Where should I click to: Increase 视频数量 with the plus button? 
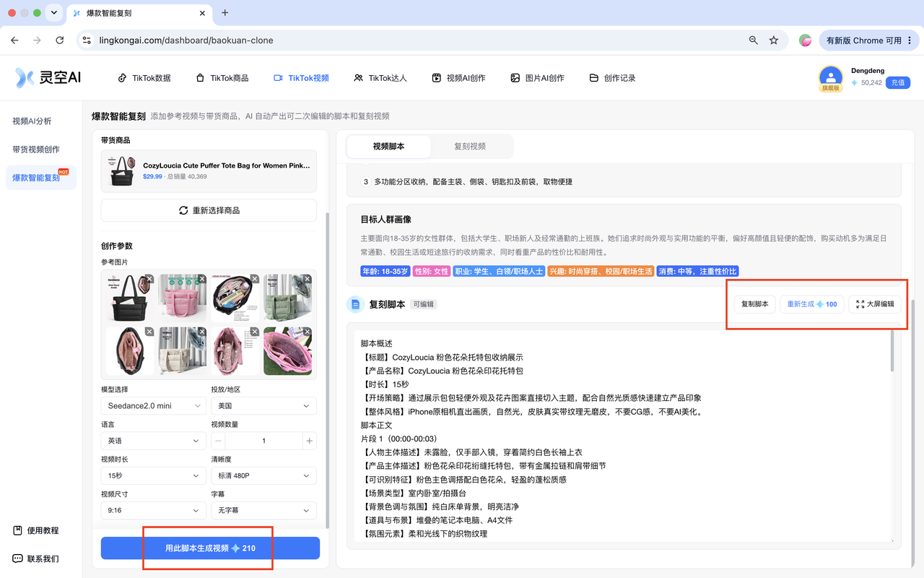click(x=309, y=441)
